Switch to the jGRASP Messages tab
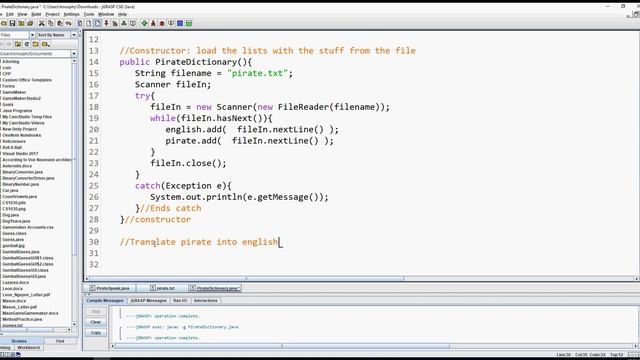 (x=149, y=300)
